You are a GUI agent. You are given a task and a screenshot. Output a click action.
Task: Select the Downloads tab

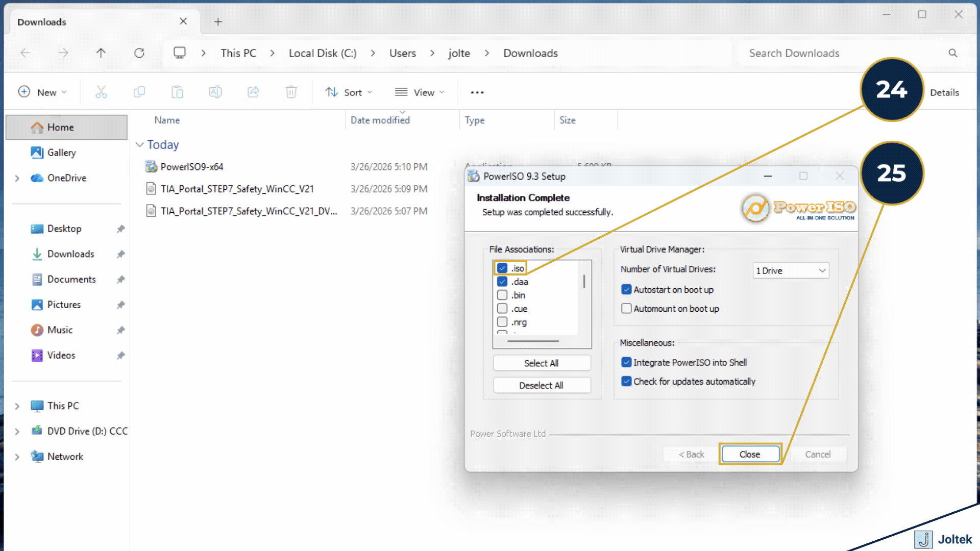coord(41,21)
